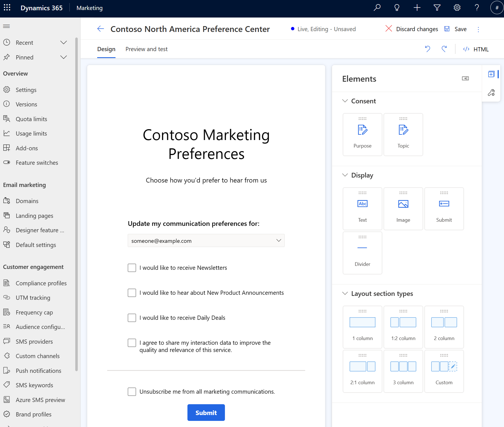Choose the 3 column layout

coord(403,371)
